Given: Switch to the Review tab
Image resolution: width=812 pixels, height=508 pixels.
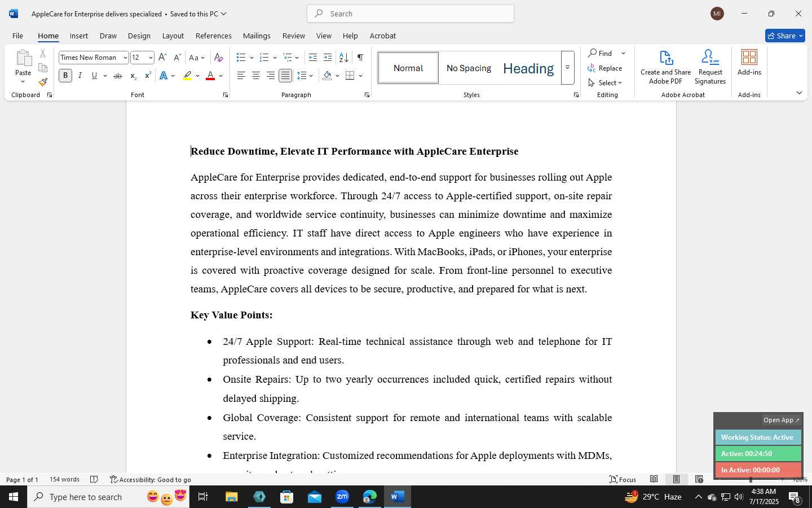Looking at the screenshot, I should pyautogui.click(x=293, y=36).
